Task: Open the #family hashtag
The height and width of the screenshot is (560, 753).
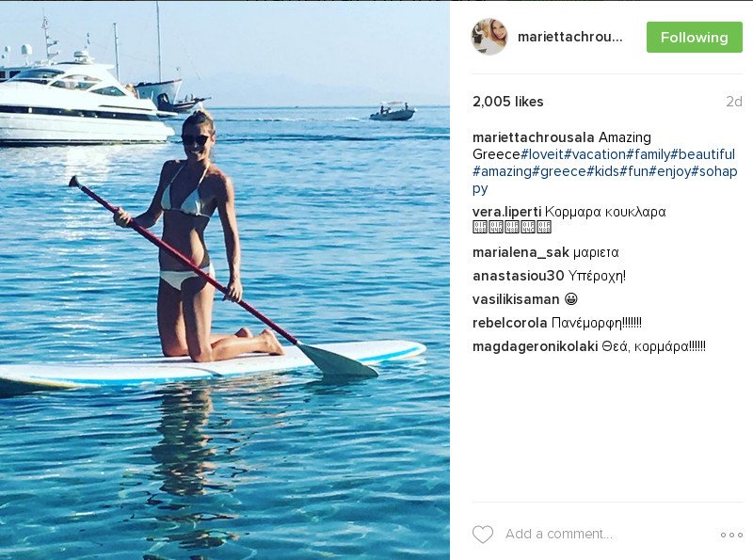Action: (x=649, y=154)
